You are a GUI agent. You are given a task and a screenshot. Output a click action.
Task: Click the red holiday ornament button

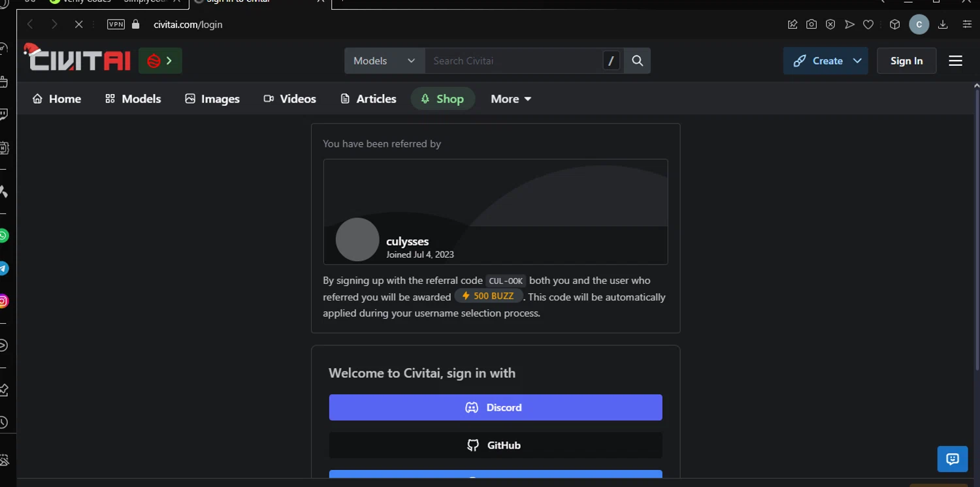pyautogui.click(x=160, y=61)
